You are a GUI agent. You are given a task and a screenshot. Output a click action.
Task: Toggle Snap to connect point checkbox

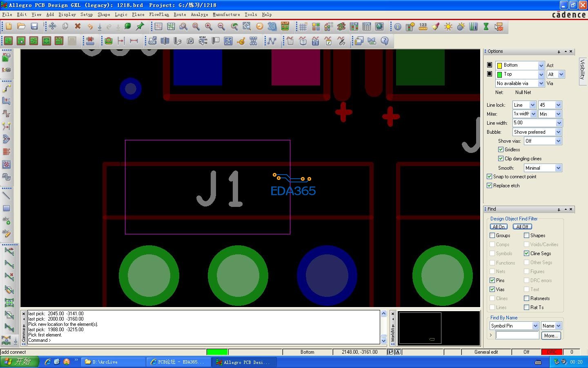pyautogui.click(x=489, y=177)
